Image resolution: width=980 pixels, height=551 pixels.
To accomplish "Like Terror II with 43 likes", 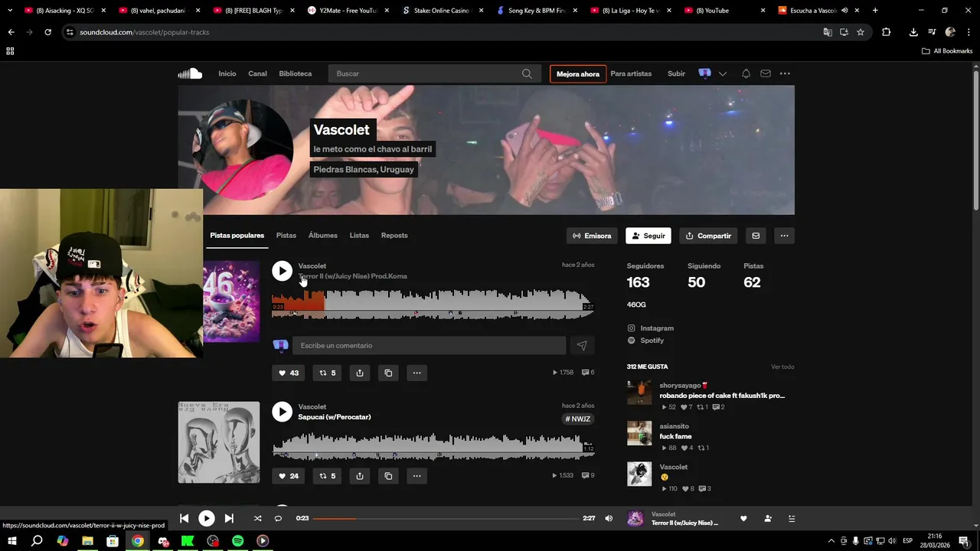I will [289, 373].
